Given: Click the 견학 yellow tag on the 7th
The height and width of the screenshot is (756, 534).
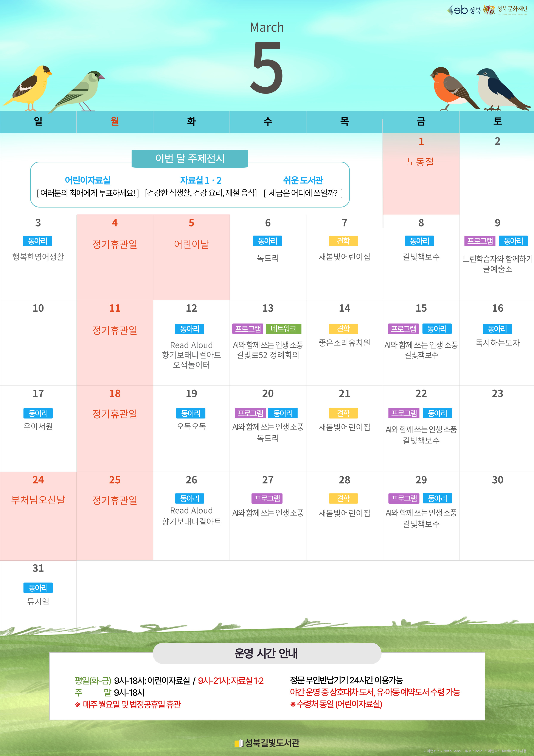Looking at the screenshot, I should (343, 241).
